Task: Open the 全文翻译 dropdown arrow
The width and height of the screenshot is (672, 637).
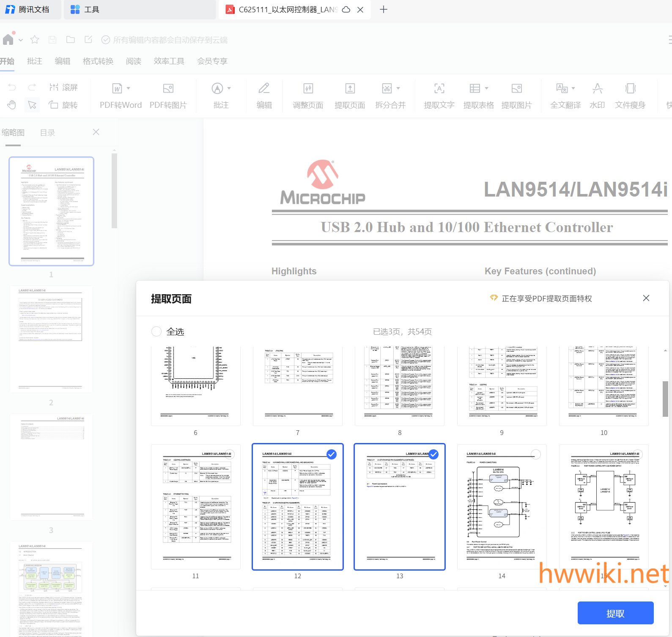Action: point(573,88)
